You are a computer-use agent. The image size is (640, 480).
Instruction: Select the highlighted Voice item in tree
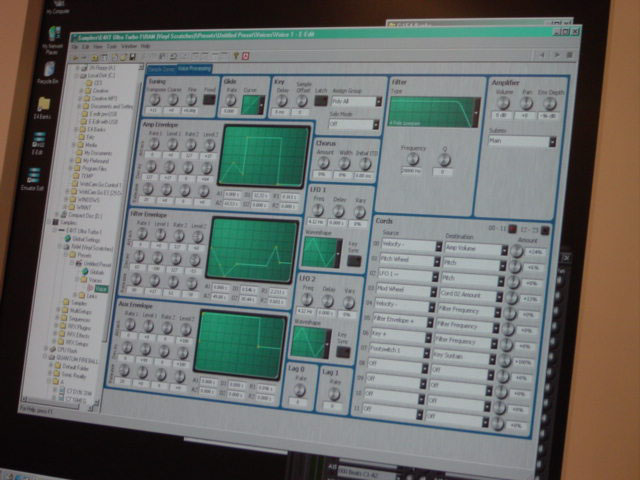point(100,289)
